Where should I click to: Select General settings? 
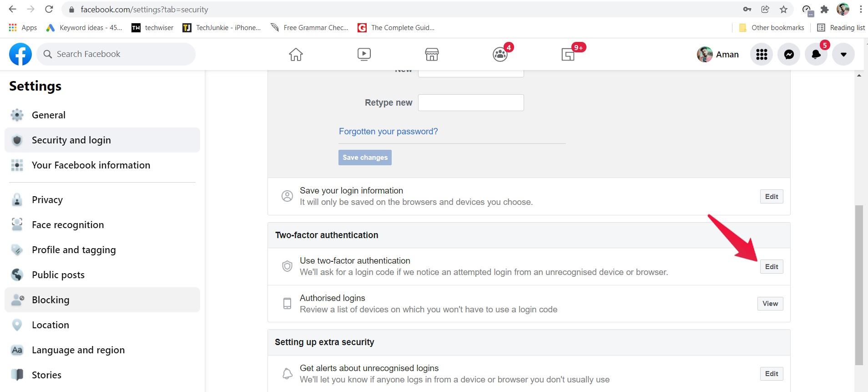(102, 115)
